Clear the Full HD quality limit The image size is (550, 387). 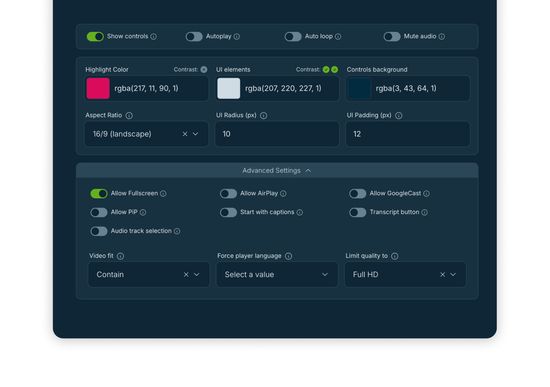pos(443,275)
